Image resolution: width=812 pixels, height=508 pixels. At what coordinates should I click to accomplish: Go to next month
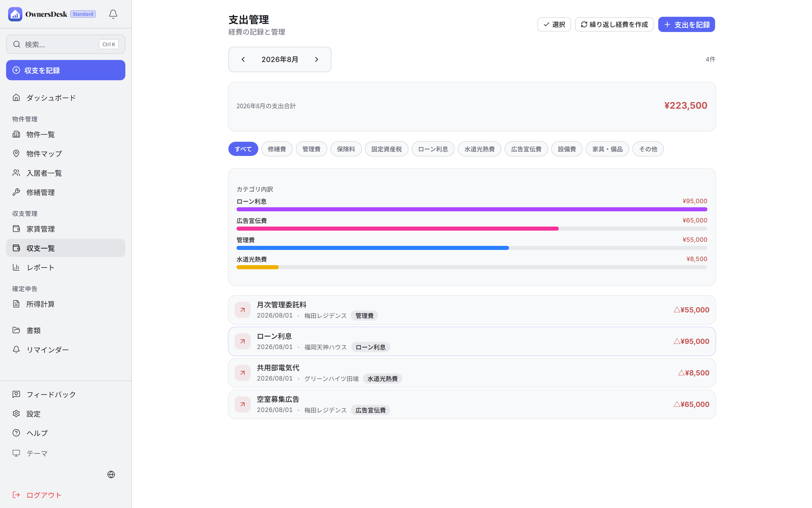point(316,59)
